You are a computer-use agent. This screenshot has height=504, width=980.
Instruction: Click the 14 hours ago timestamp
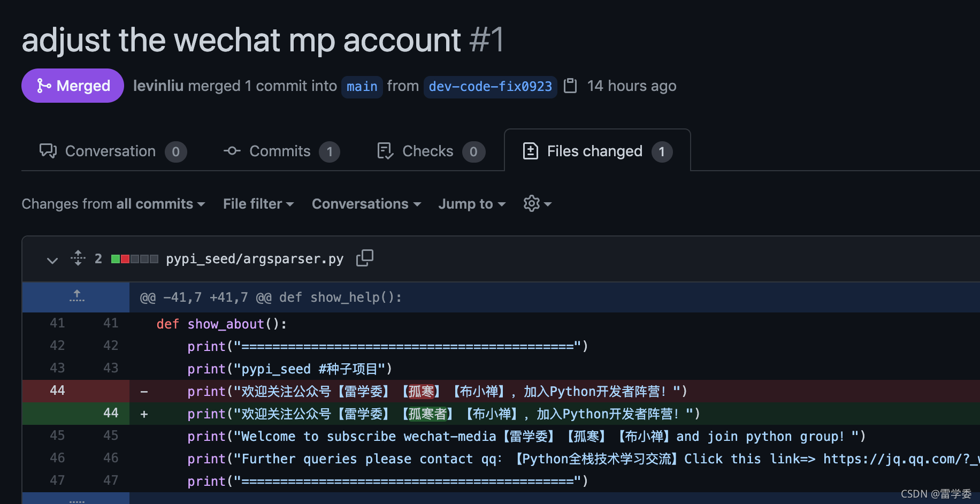point(632,86)
